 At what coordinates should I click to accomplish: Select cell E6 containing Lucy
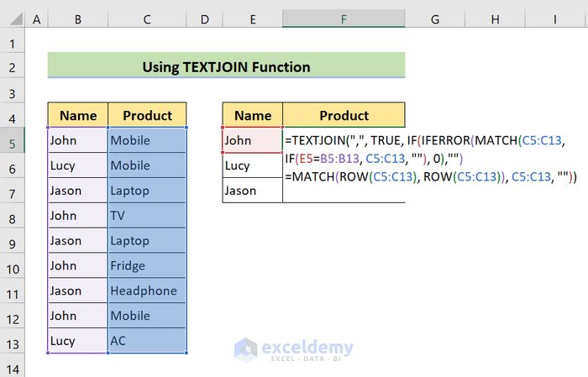tap(252, 165)
